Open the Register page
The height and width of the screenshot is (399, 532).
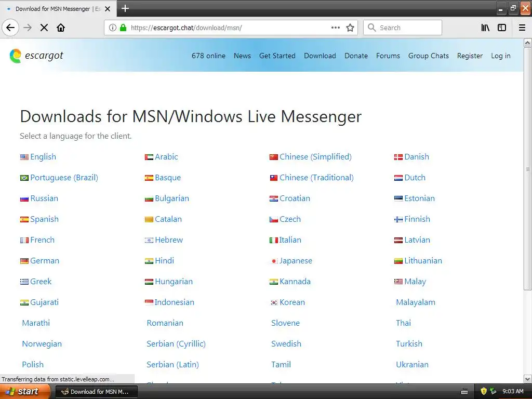point(470,56)
